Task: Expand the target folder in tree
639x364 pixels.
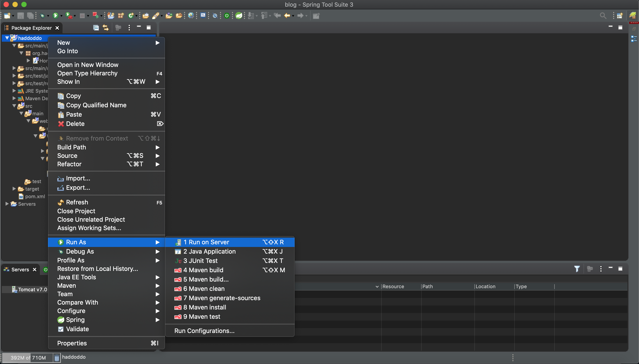Action: pyautogui.click(x=14, y=189)
